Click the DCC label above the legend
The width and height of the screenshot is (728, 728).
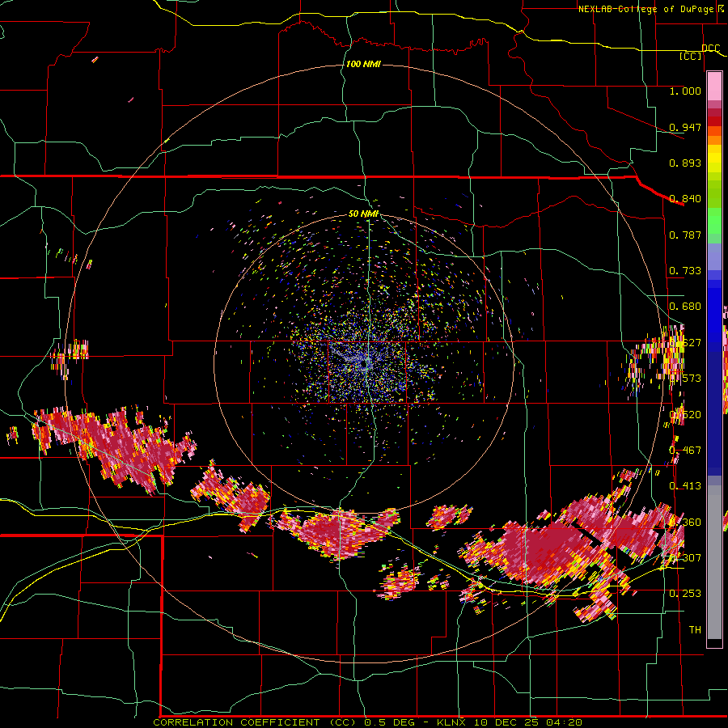click(x=710, y=48)
